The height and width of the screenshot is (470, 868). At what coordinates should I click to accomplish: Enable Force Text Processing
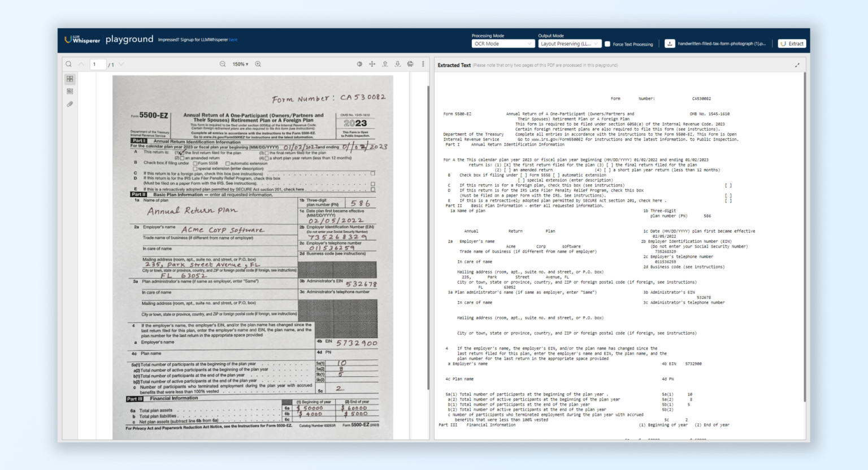click(608, 43)
